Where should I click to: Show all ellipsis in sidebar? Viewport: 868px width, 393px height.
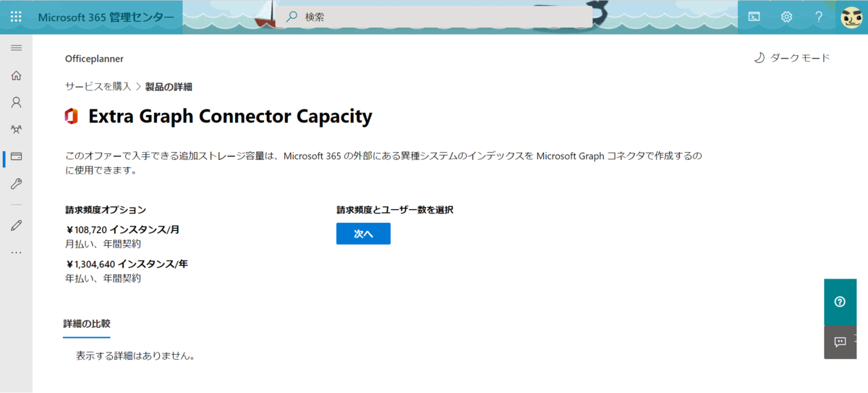click(x=16, y=253)
